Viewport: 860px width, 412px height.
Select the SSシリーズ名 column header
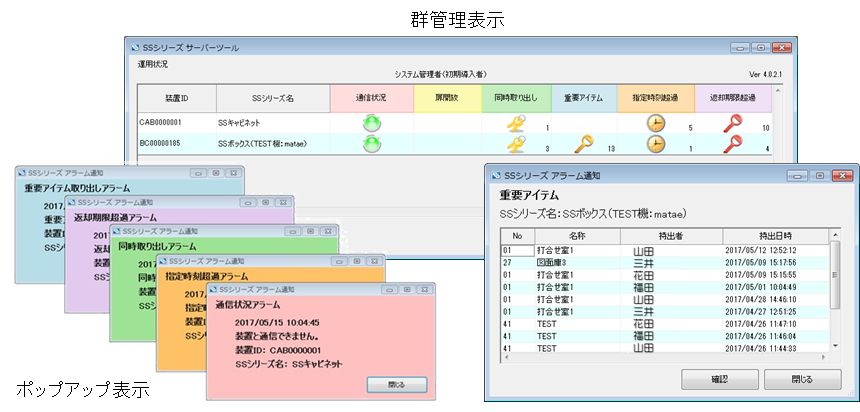coord(273,99)
